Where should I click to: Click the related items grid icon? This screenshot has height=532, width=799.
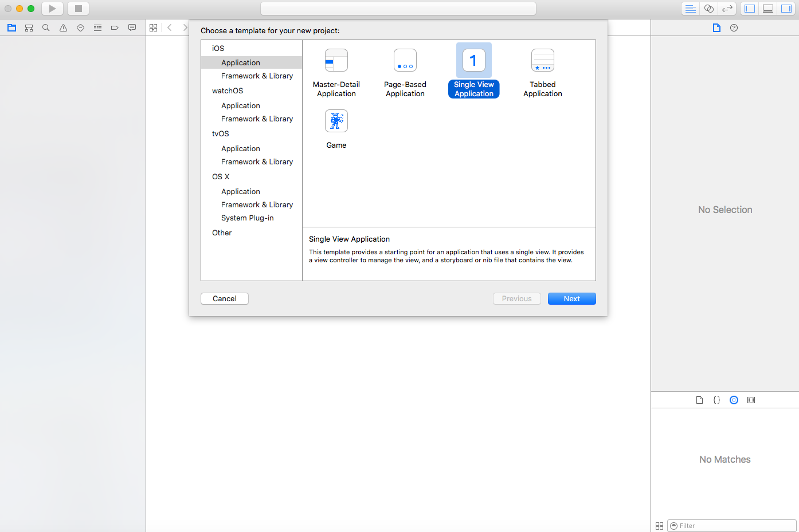point(153,27)
